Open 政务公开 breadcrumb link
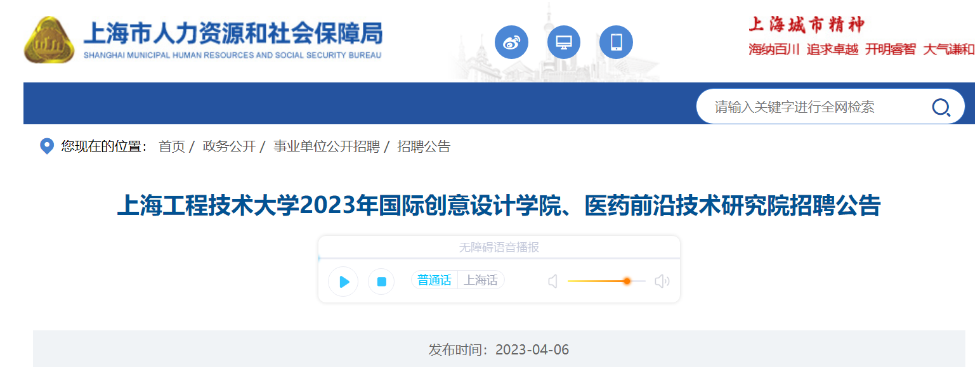This screenshot has height=376, width=980. click(x=229, y=146)
